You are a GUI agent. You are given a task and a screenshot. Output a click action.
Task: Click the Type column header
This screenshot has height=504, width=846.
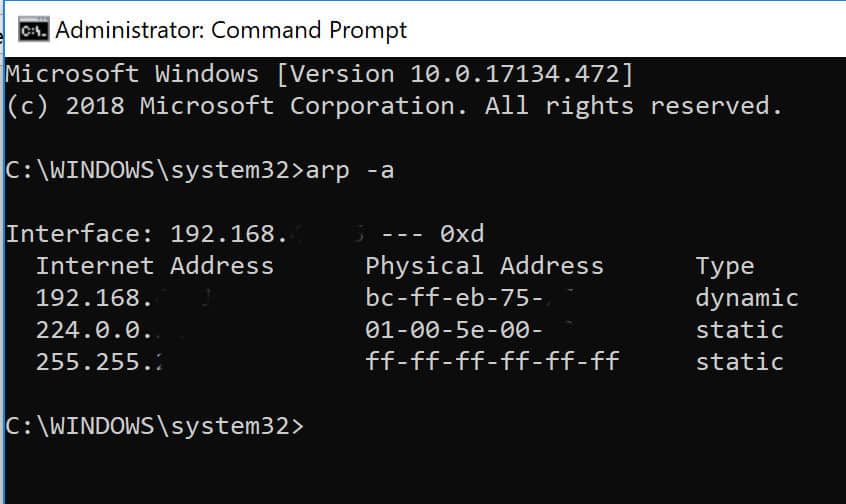pos(725,267)
